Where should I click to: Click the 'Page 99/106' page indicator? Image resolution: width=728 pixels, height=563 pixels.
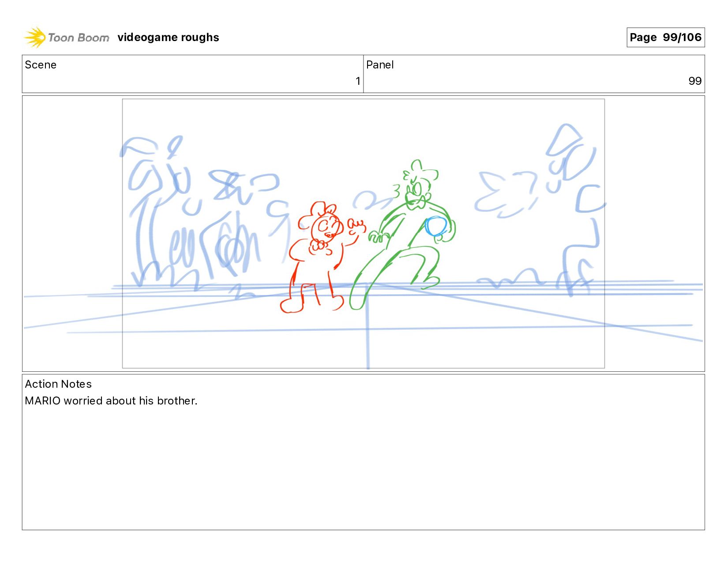click(x=665, y=37)
